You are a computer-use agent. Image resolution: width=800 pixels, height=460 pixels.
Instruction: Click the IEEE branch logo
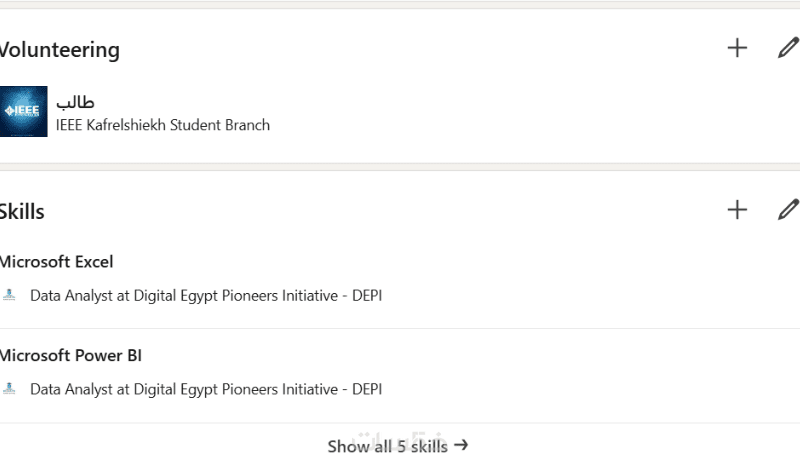point(23,112)
